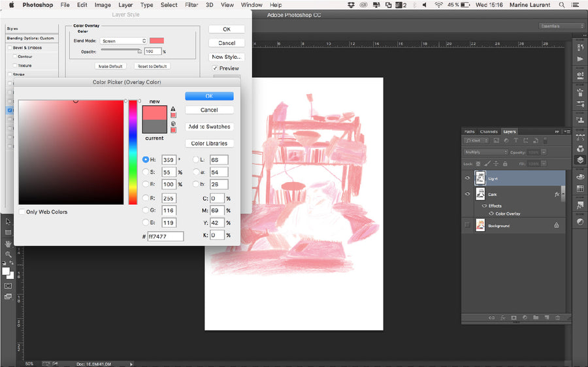The height and width of the screenshot is (367, 588).
Task: Open the Actions panel play icon
Action: [x=580, y=59]
